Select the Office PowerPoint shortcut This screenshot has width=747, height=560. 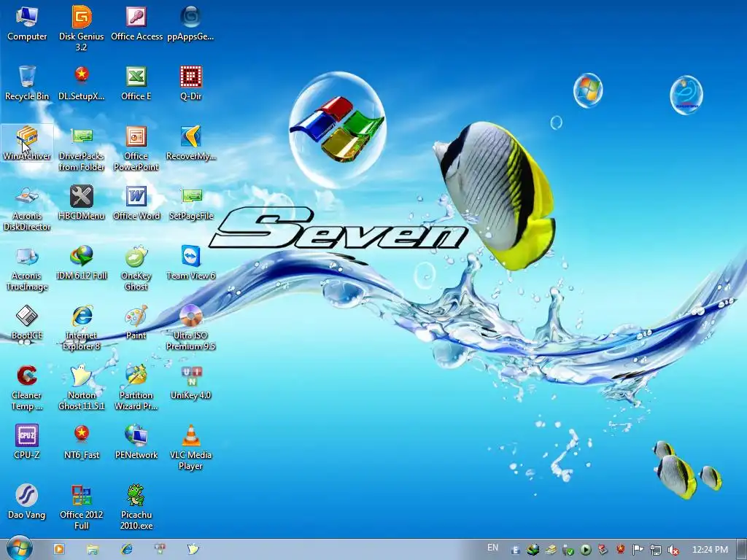(x=136, y=148)
